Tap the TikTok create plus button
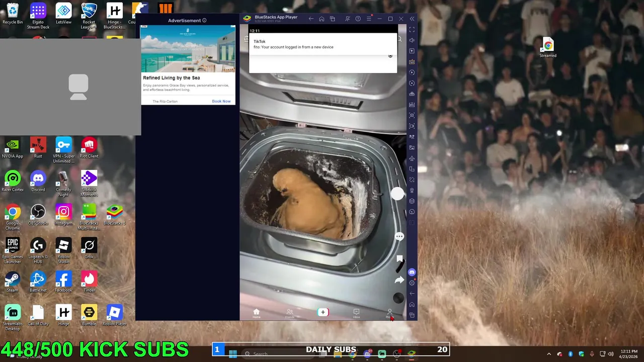Screen dimensions: 644x362 tap(323, 312)
